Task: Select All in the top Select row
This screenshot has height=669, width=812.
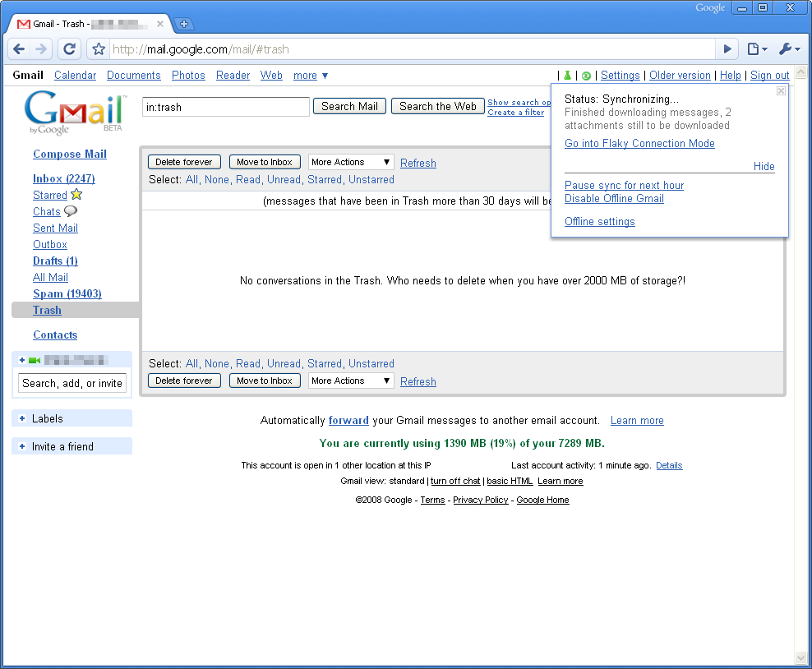Action: point(191,180)
